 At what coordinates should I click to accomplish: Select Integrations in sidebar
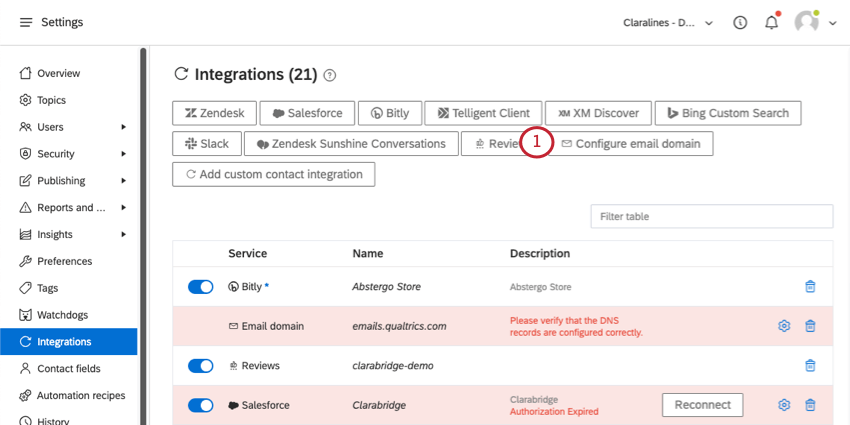coord(69,342)
